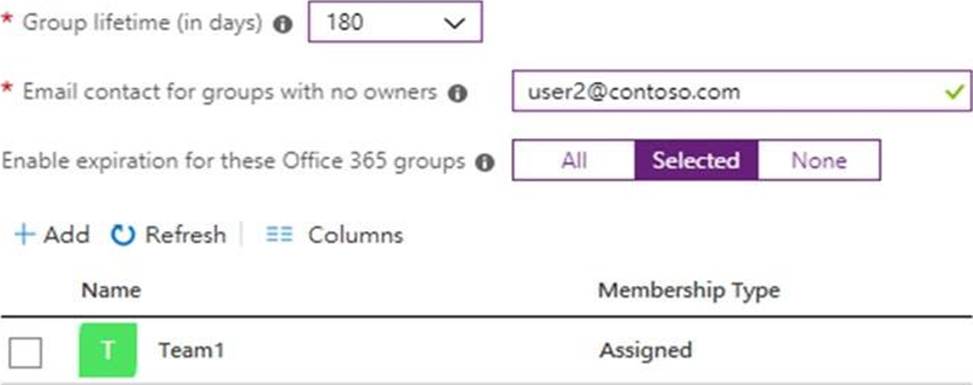Set expiration to None
This screenshot has height=385, width=973.
tap(818, 160)
